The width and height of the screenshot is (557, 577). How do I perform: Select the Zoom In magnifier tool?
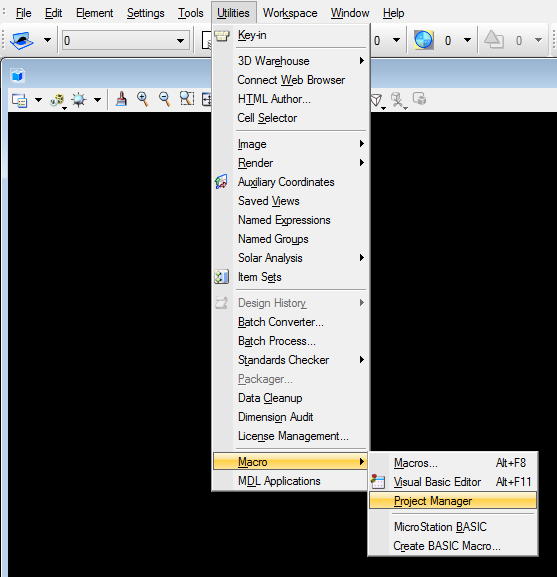(143, 99)
